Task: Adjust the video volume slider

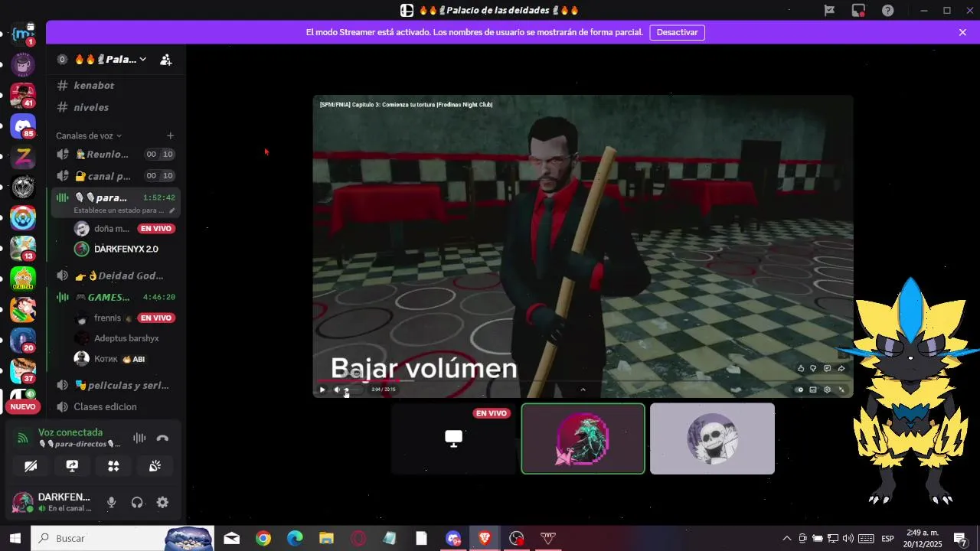Action: click(x=354, y=390)
